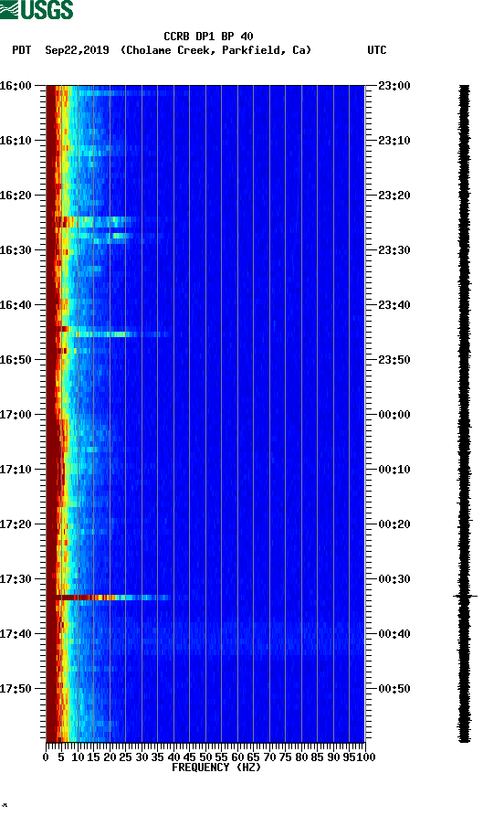This screenshot has width=504, height=815.
Task: Click the UTC time label "00:10"
Action: (394, 470)
